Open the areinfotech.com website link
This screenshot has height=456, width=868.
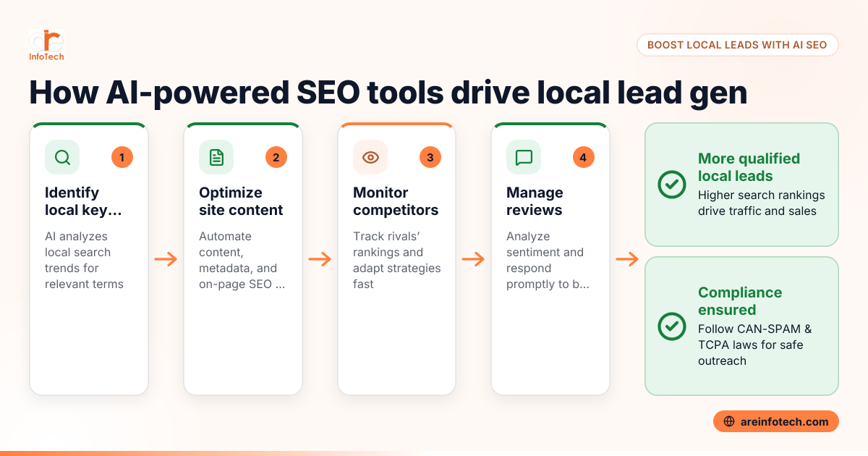(776, 421)
